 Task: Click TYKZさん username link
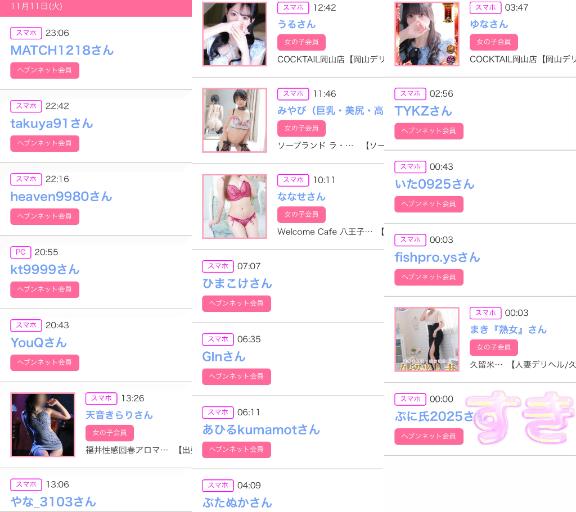pyautogui.click(x=423, y=111)
